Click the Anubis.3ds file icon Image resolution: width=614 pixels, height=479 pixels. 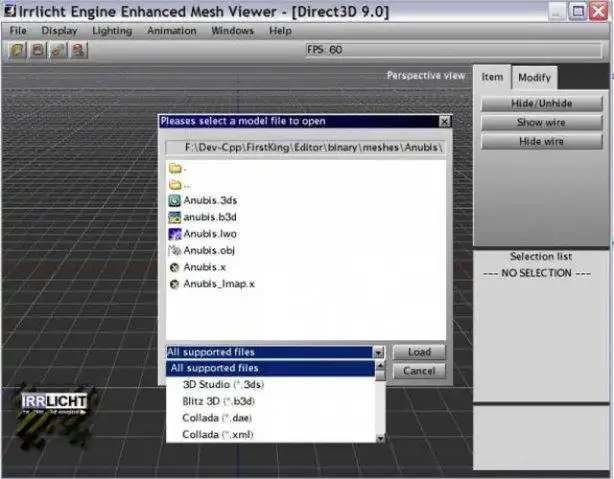[x=174, y=201]
